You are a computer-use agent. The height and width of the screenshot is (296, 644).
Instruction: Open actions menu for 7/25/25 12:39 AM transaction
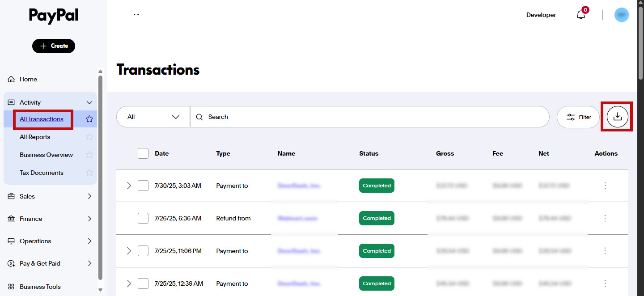point(605,283)
